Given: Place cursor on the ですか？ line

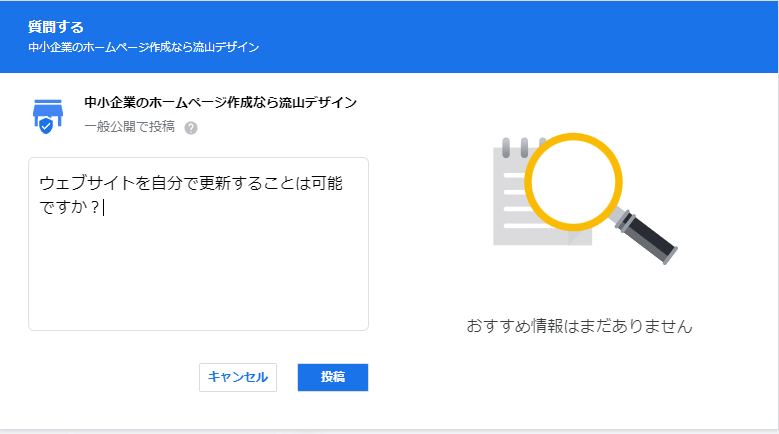Looking at the screenshot, I should point(70,208).
